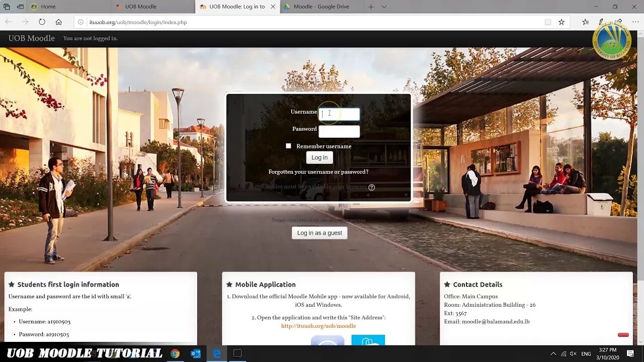Click into the Username field
The width and height of the screenshot is (644, 362).
(x=339, y=114)
